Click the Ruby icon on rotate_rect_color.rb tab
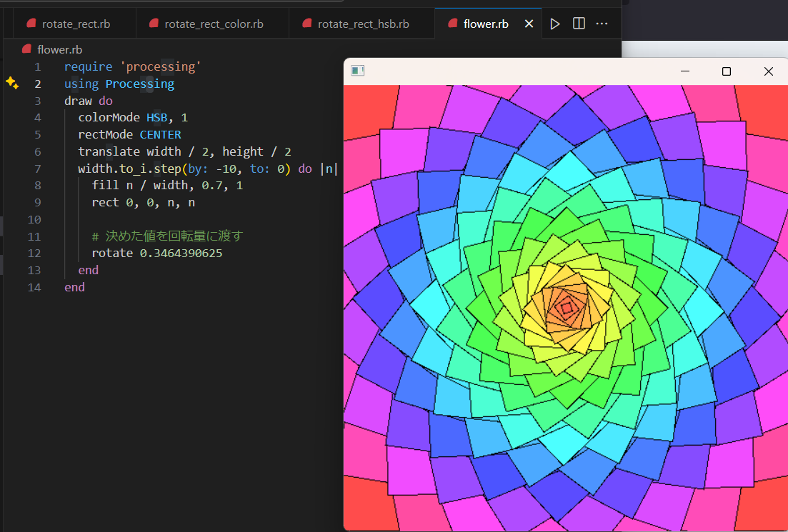The width and height of the screenshot is (788, 532). point(154,23)
